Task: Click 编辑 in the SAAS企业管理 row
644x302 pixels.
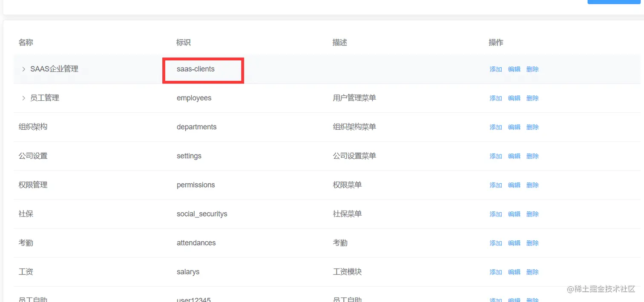Action: (x=514, y=69)
